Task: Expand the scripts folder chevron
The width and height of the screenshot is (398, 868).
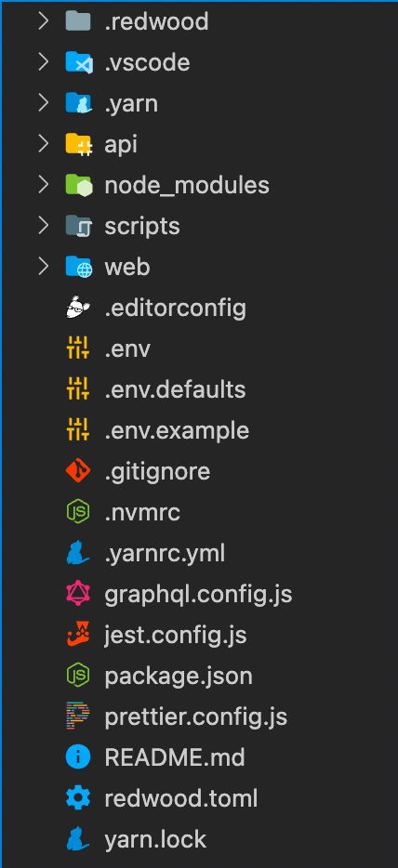Action: tap(43, 226)
